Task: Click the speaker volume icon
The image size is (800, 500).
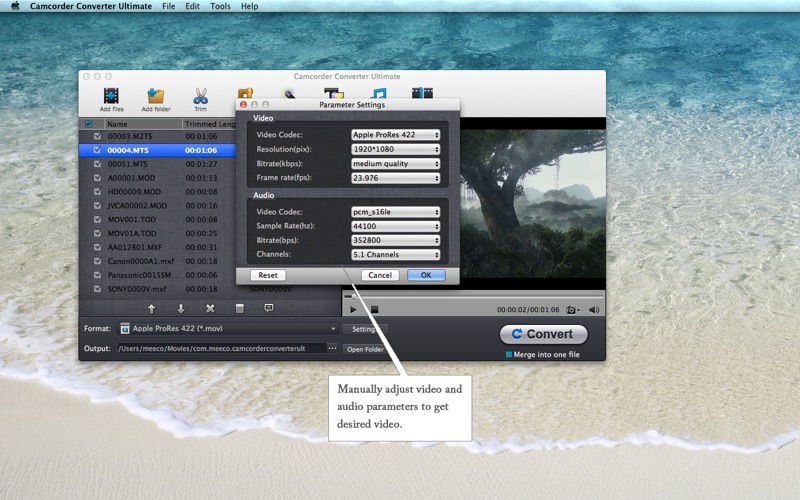Action: 594,310
